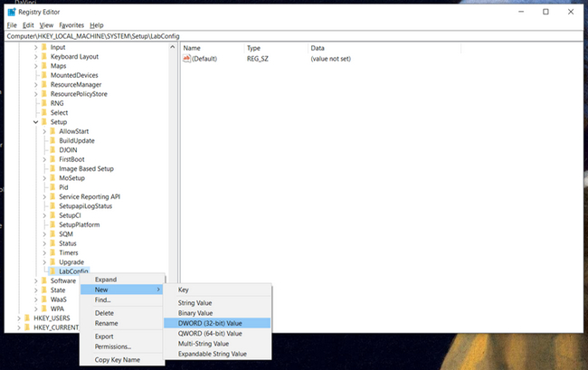Expand the HKEY_USERS hive
This screenshot has width=588, height=370.
(x=19, y=318)
